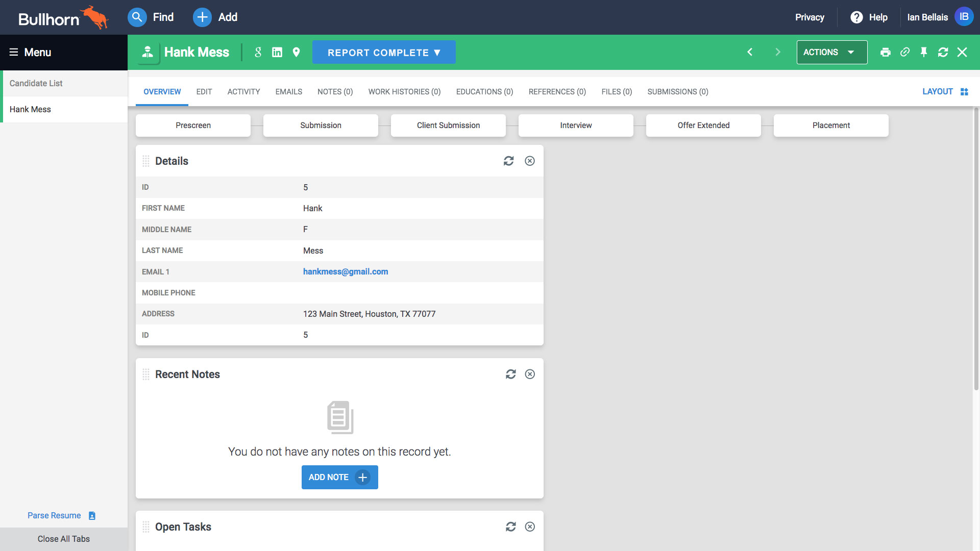The width and height of the screenshot is (980, 551).
Task: Print the record using the printer icon
Action: tap(886, 52)
